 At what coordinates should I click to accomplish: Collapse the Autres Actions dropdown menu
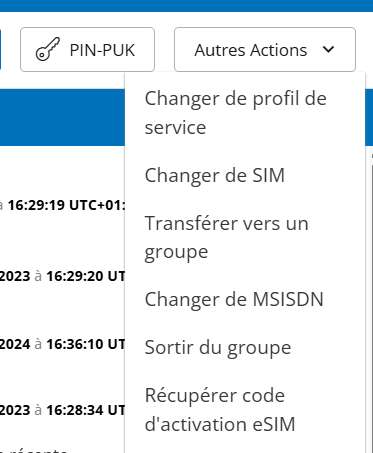point(265,49)
